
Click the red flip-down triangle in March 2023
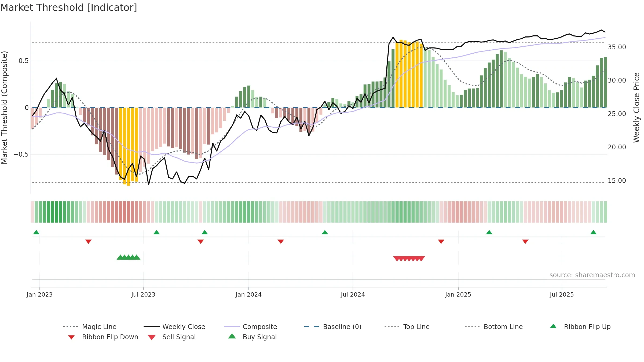88,242
